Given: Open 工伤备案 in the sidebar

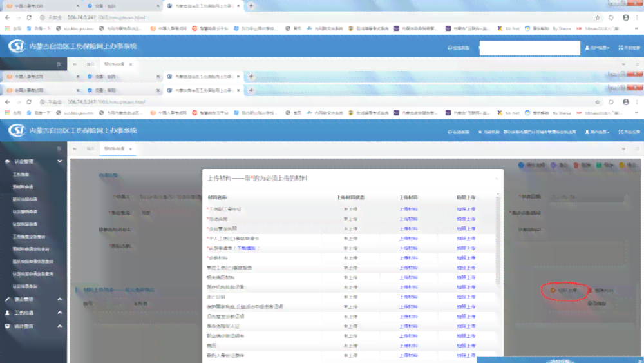Looking at the screenshot, I should pos(21,174).
